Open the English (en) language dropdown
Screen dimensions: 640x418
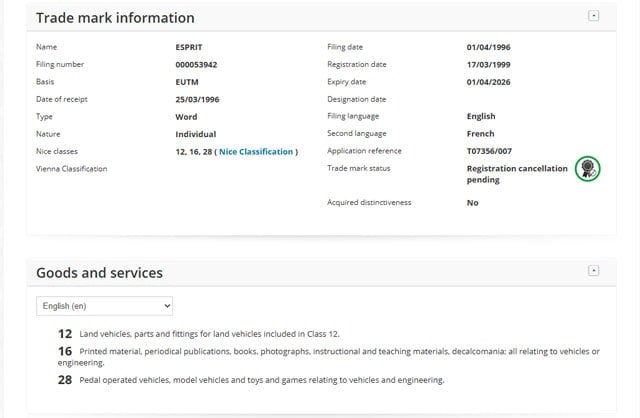coord(104,305)
